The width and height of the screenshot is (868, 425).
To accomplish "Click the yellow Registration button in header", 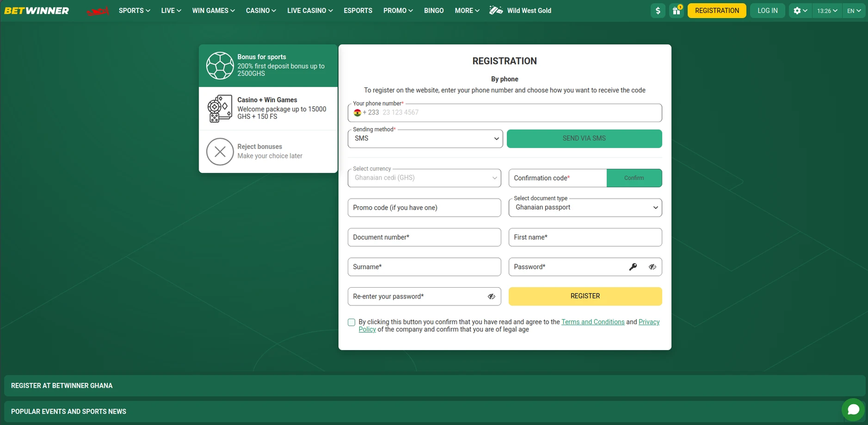I will click(x=717, y=11).
